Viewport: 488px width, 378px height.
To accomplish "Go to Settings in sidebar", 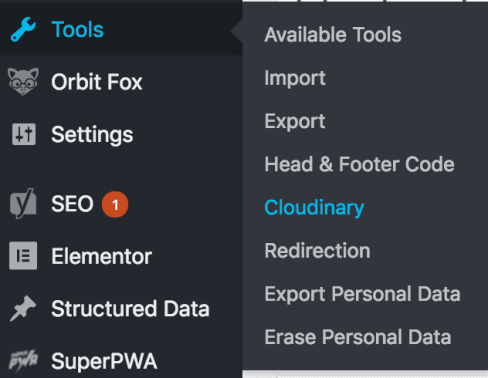I will click(x=92, y=135).
